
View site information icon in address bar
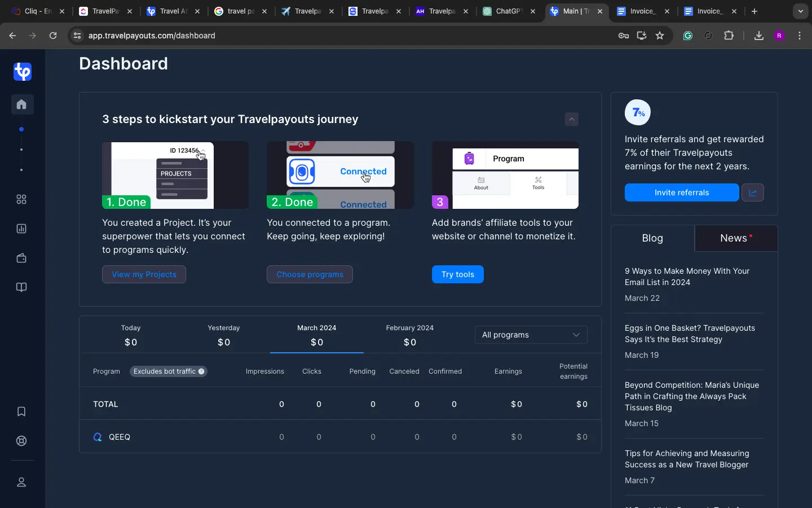click(77, 36)
